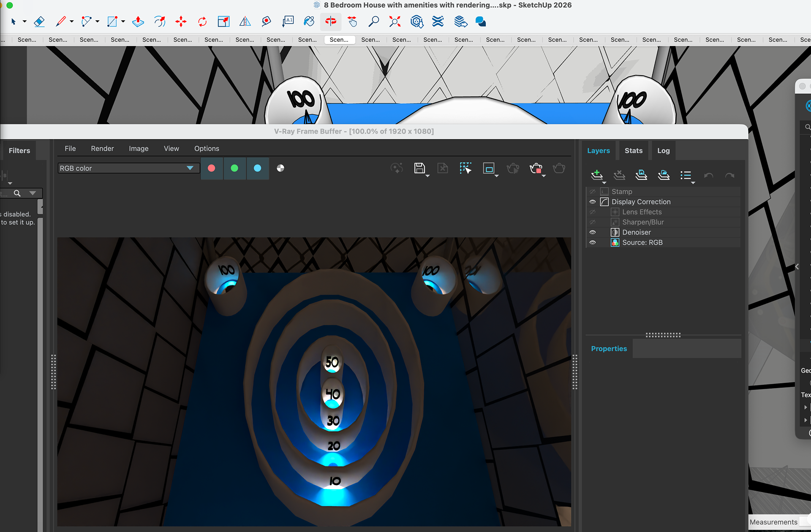Enable the Lens Effects layer visibility
The image size is (811, 532).
coord(593,212)
